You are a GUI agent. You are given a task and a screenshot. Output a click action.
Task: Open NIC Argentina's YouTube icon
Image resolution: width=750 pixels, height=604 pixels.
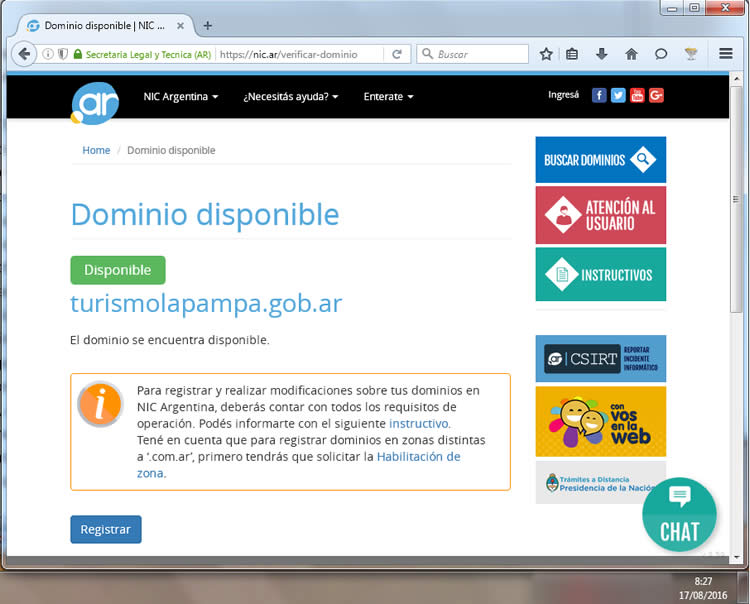[x=637, y=96]
